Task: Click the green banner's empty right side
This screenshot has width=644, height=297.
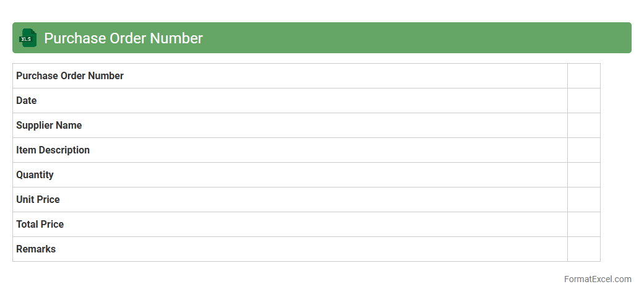Action: [433, 38]
